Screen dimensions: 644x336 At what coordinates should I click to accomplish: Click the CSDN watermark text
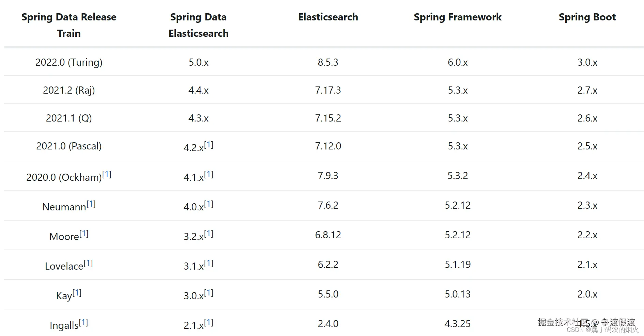602,330
